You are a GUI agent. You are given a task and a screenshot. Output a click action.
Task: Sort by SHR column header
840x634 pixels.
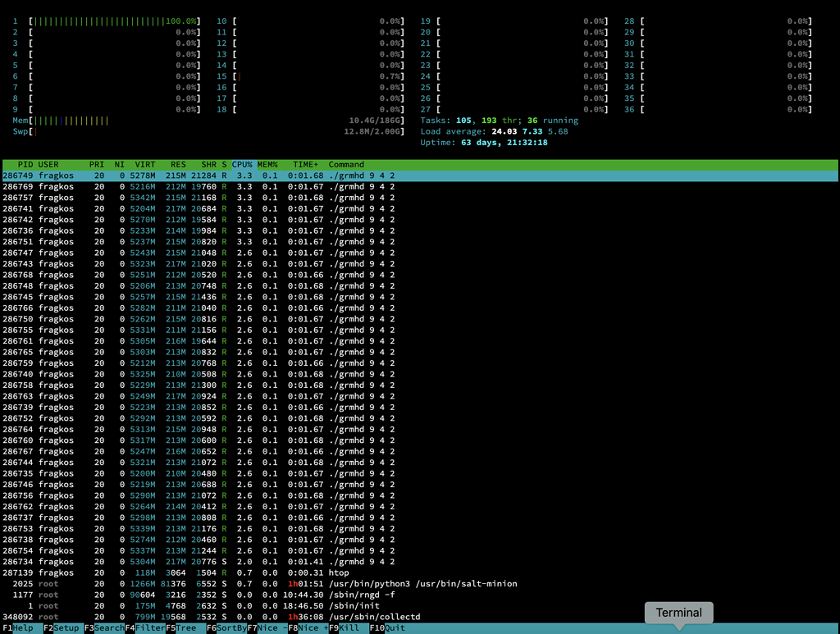(x=209, y=164)
